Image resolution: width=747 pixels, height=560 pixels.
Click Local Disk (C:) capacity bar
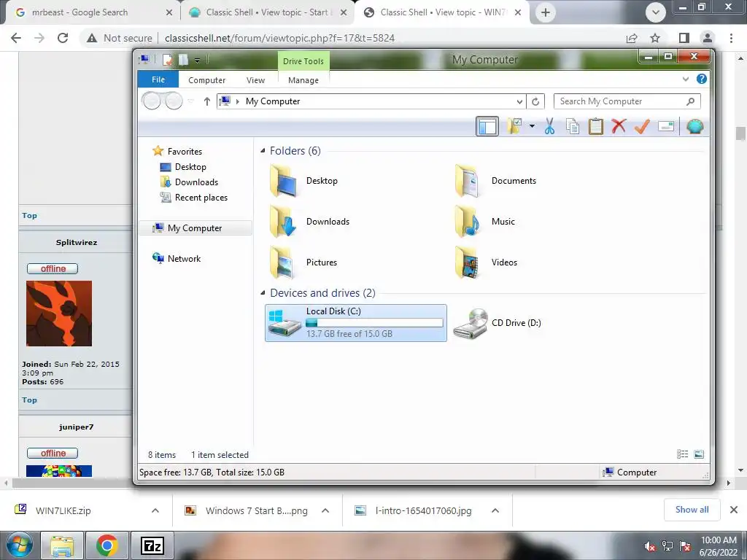pos(374,323)
